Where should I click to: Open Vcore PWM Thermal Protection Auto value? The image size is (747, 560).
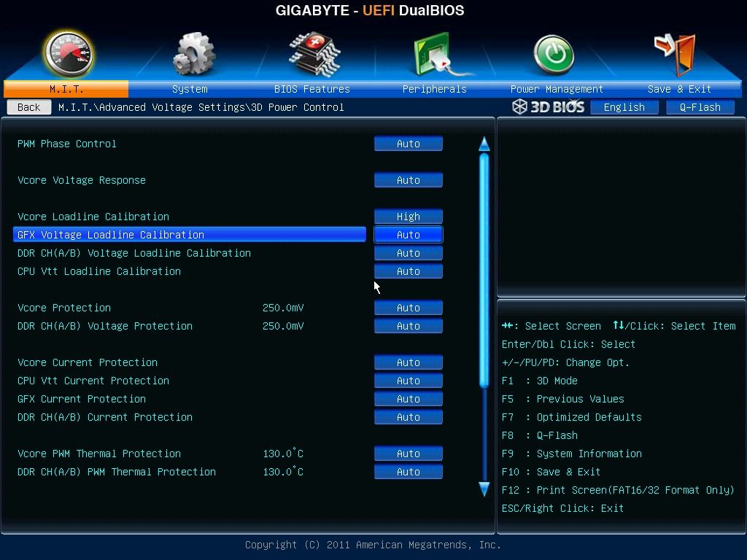(x=409, y=454)
